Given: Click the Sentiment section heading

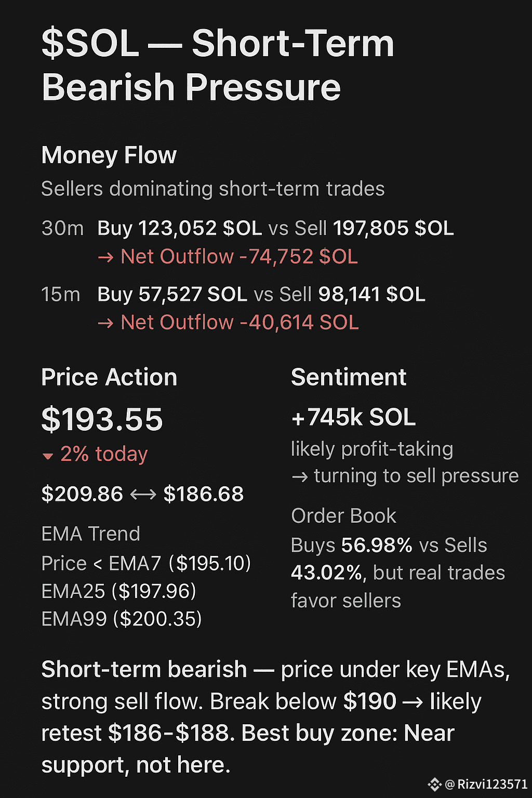Looking at the screenshot, I should coord(349,377).
